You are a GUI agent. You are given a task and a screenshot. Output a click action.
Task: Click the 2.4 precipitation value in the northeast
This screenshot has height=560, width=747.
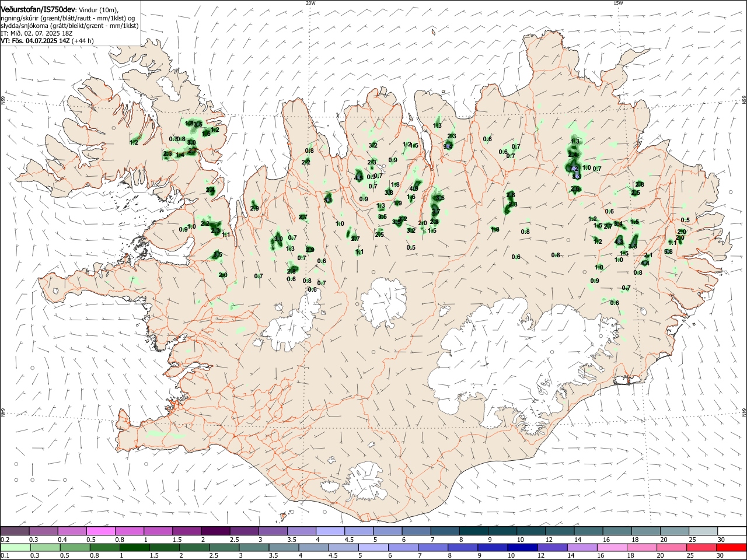click(574, 155)
